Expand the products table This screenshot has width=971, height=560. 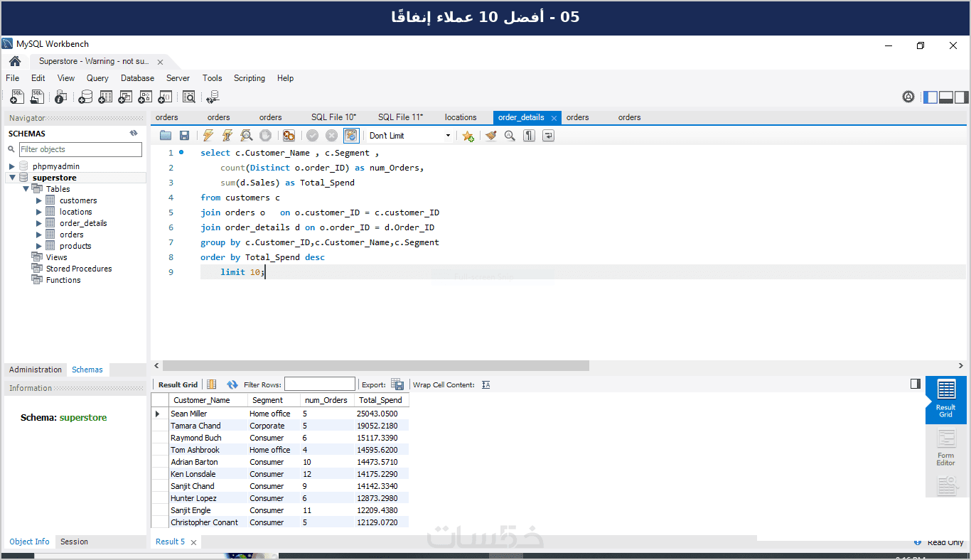click(x=39, y=246)
